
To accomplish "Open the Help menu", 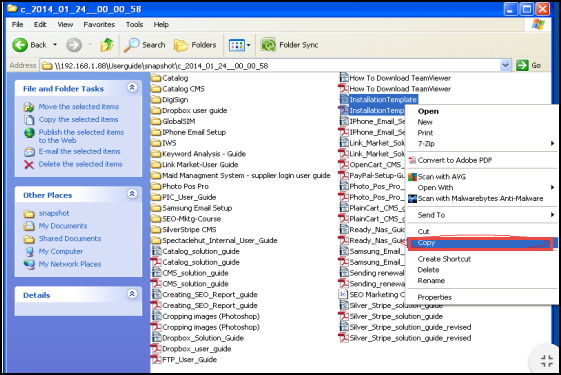I will (x=161, y=24).
